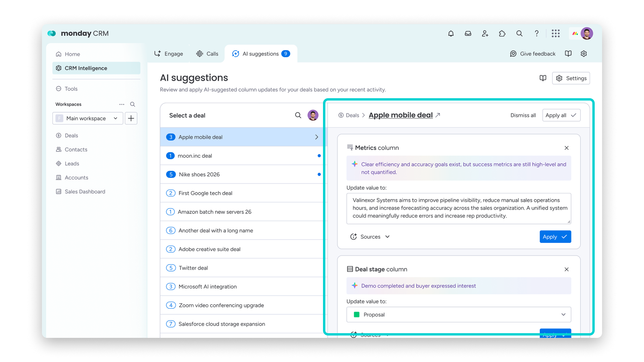The height and width of the screenshot is (362, 644).
Task: Click the book icon beside Give feedback
Action: [x=568, y=54]
